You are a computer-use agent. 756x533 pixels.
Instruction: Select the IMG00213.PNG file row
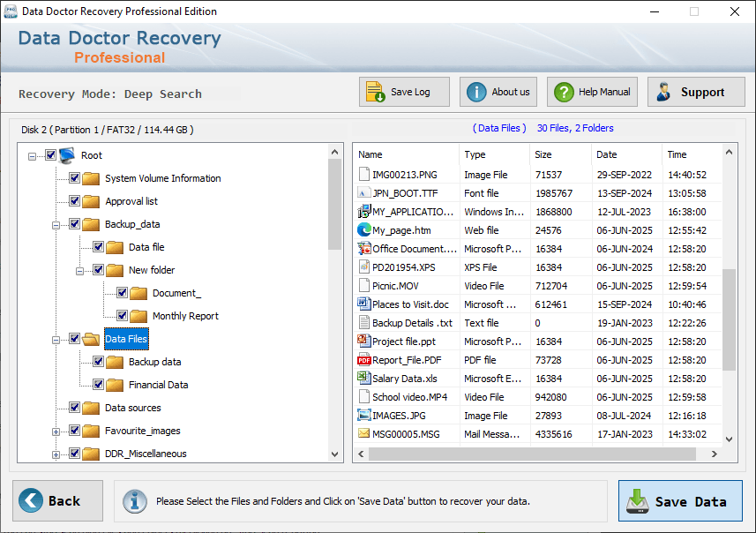coord(538,175)
